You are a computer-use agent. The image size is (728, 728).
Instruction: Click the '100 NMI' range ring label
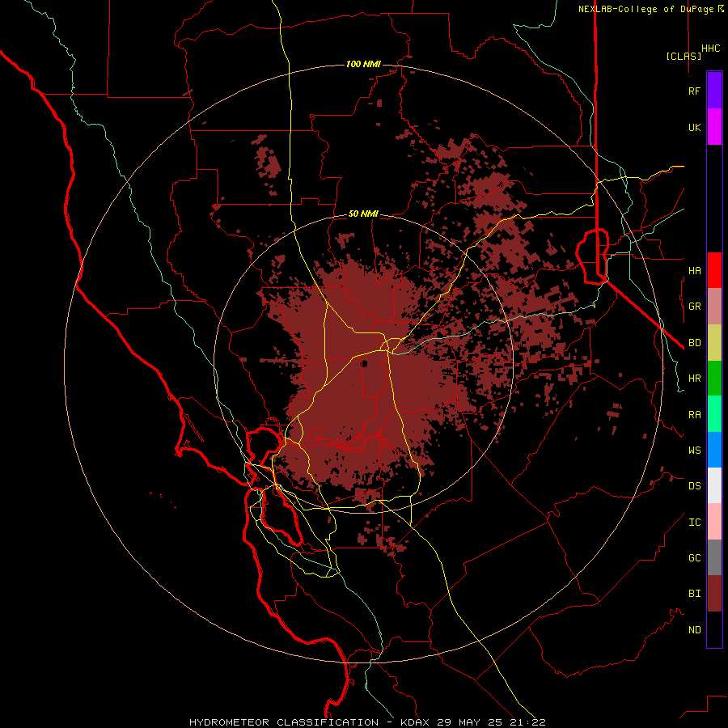point(363,64)
